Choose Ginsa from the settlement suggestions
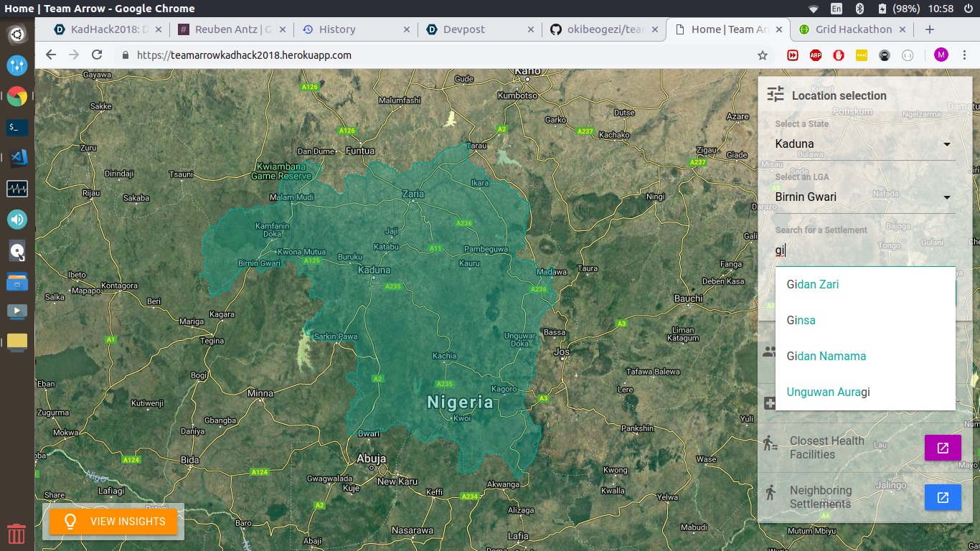 [865, 320]
